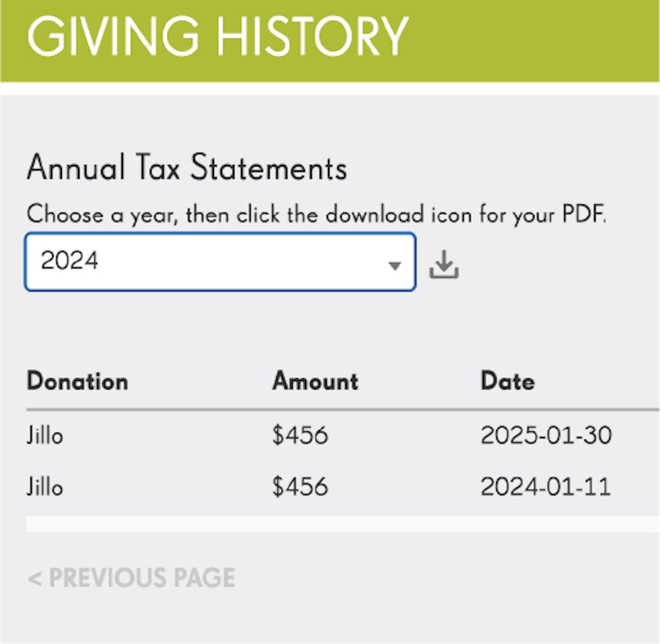Click the Annual Tax Statements heading
The width and height of the screenshot is (660, 644).
pos(187,168)
